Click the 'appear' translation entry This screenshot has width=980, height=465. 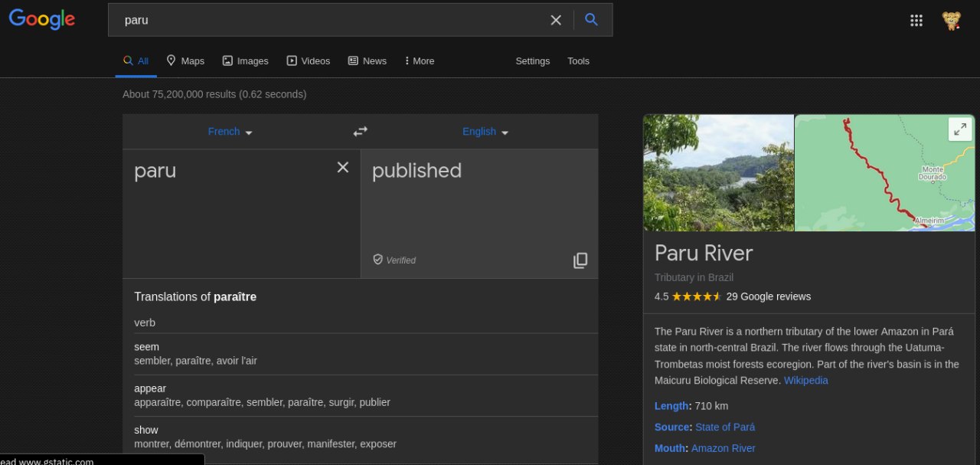pyautogui.click(x=150, y=388)
